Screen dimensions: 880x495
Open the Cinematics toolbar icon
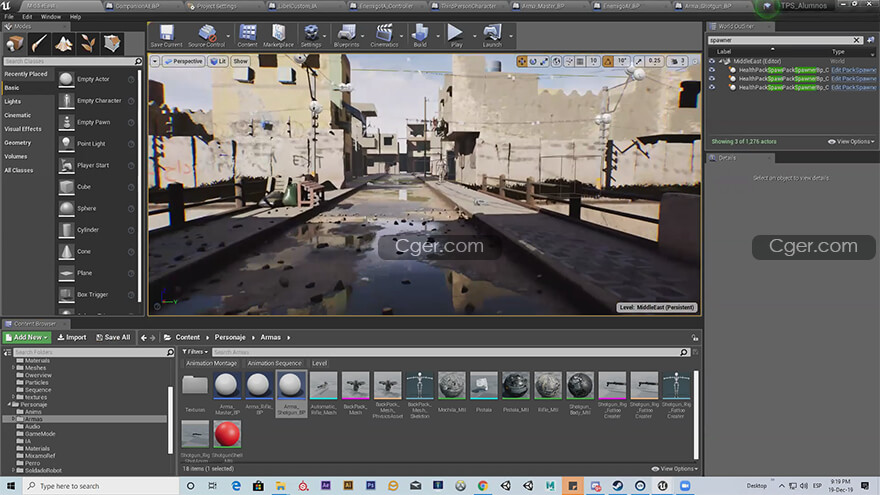pos(384,35)
